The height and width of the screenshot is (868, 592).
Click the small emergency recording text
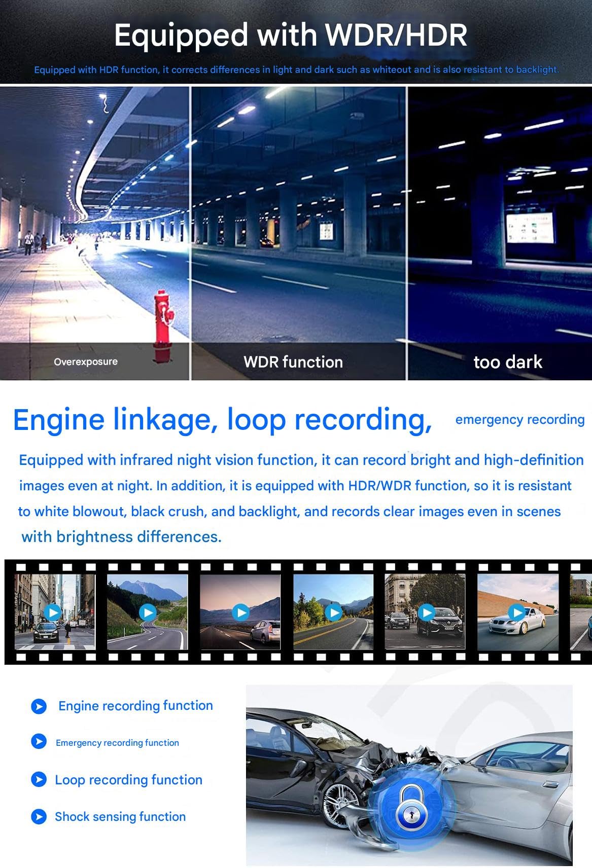520,419
